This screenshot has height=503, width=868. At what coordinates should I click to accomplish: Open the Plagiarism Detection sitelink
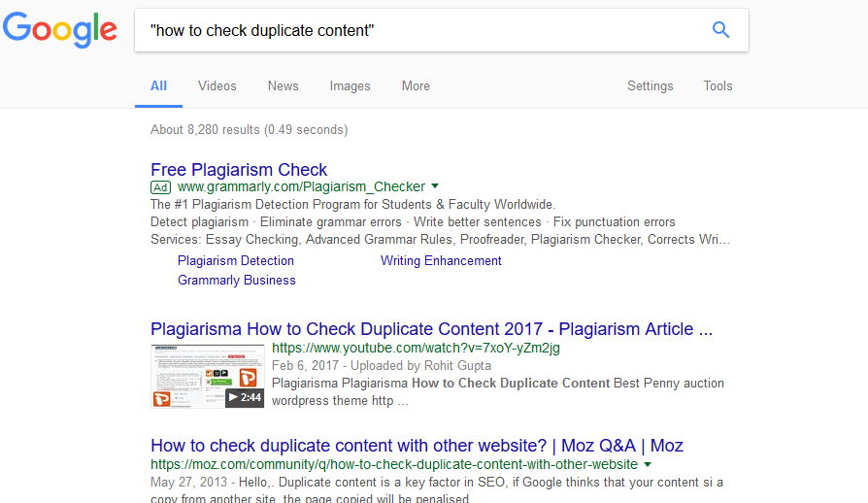point(235,260)
